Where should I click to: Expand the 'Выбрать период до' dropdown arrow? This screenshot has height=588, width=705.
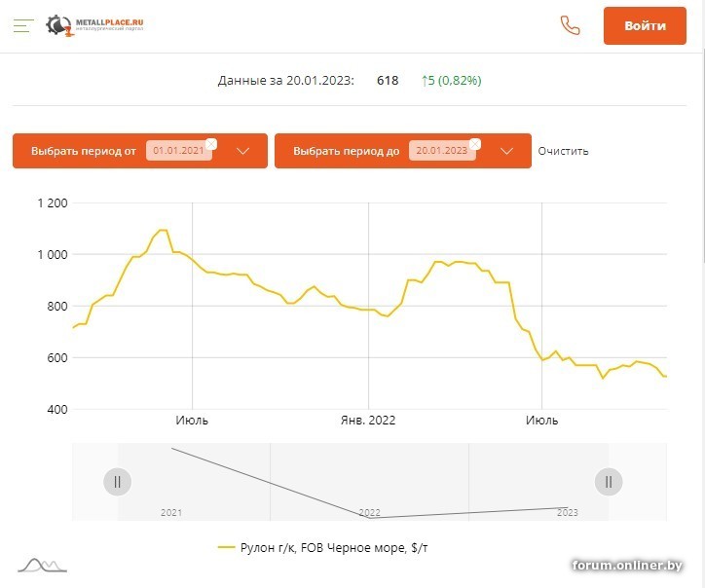(506, 151)
